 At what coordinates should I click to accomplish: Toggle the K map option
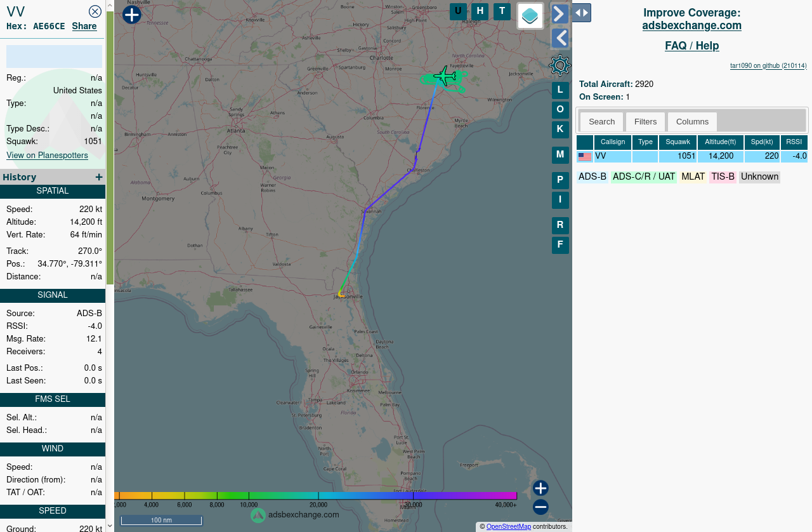560,130
